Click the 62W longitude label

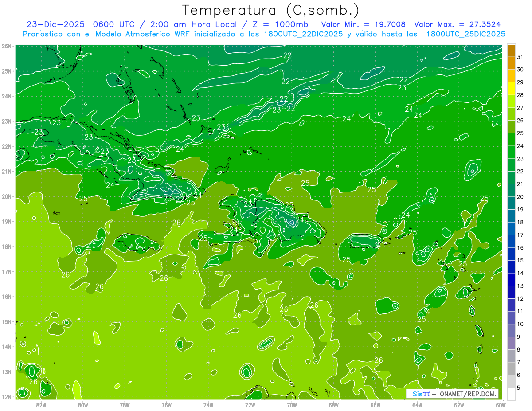coord(459,405)
